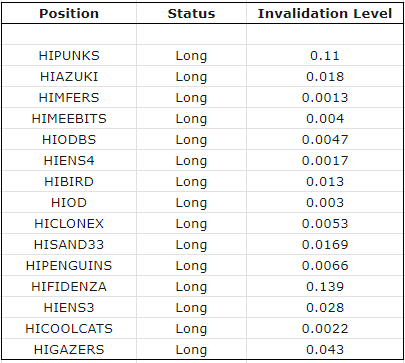Select the HIAZUKI cell
405x363 pixels.
click(x=69, y=76)
